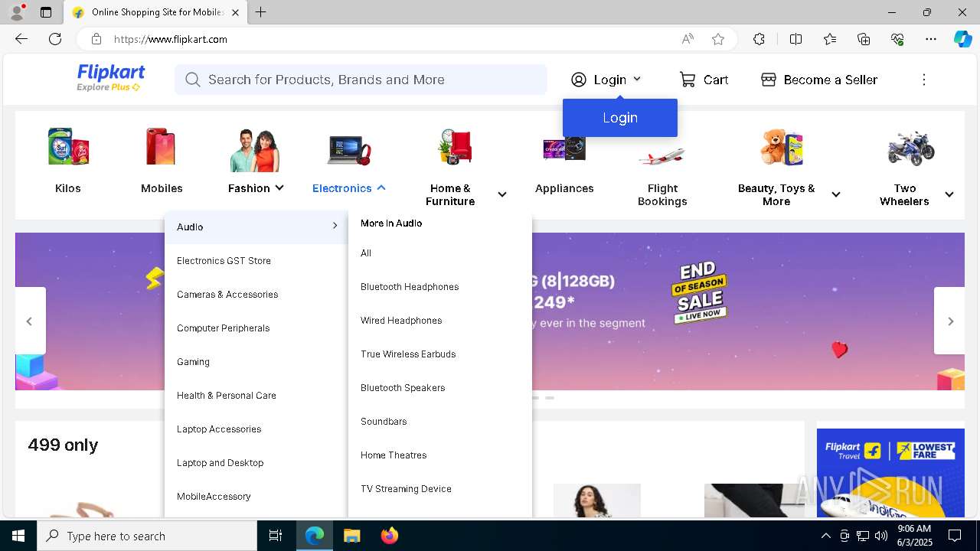Image resolution: width=980 pixels, height=551 pixels.
Task: Click the Windows taskbar search box
Action: click(147, 536)
